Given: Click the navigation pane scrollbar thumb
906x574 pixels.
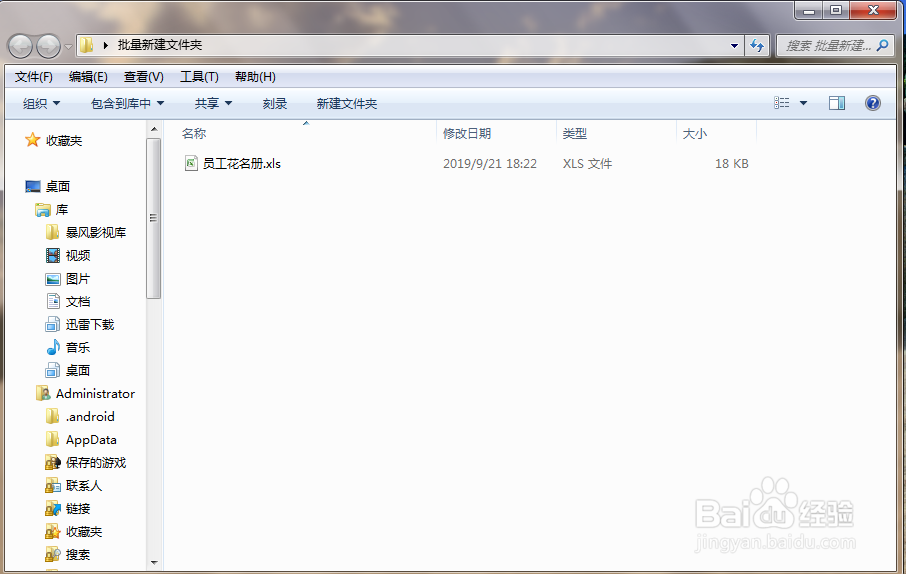Looking at the screenshot, I should (x=154, y=219).
